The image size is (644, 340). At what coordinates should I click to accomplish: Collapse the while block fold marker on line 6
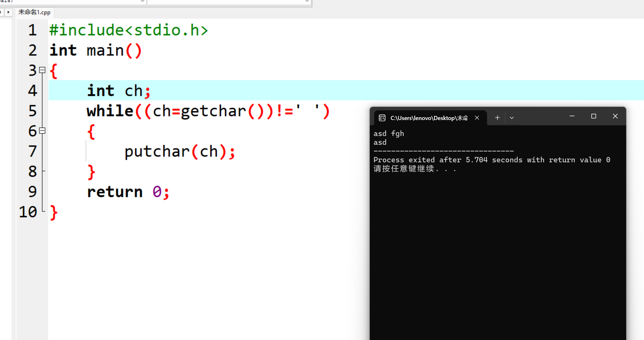coord(42,131)
